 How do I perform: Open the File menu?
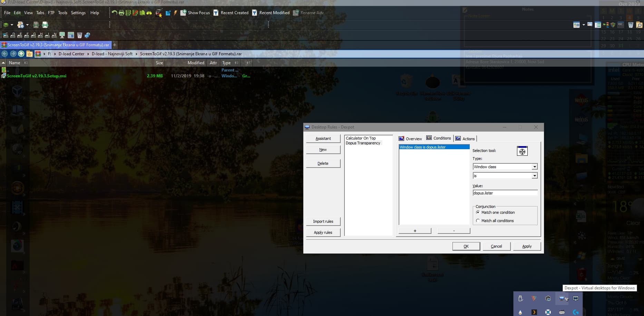point(7,13)
